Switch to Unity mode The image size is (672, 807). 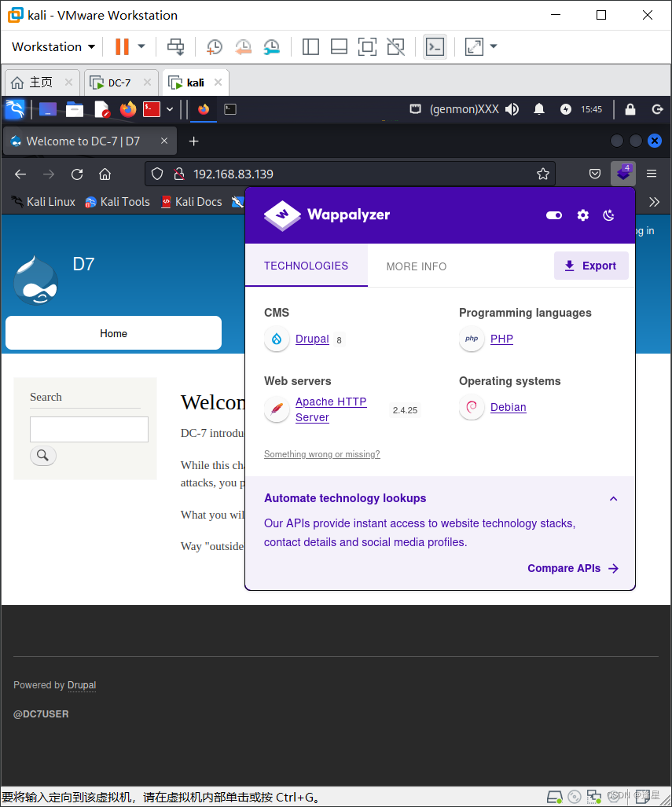click(395, 47)
